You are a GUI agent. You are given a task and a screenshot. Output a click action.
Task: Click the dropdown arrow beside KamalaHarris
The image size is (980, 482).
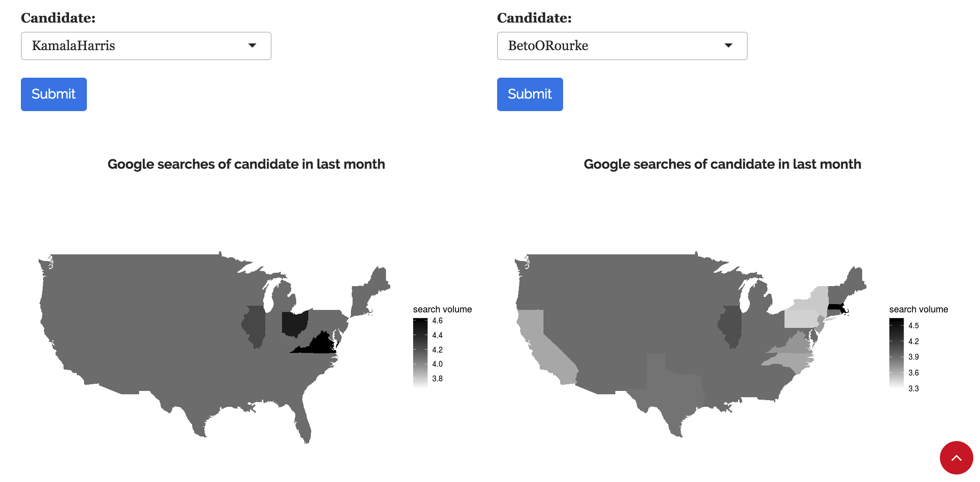(252, 46)
